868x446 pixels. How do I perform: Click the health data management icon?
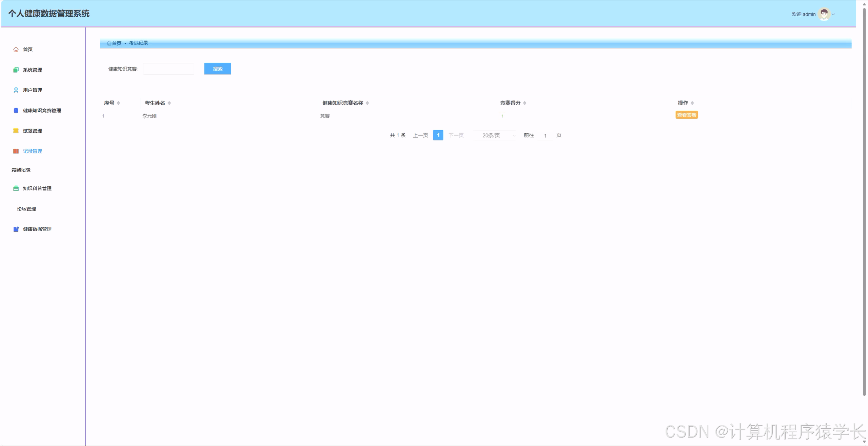[x=16, y=229]
